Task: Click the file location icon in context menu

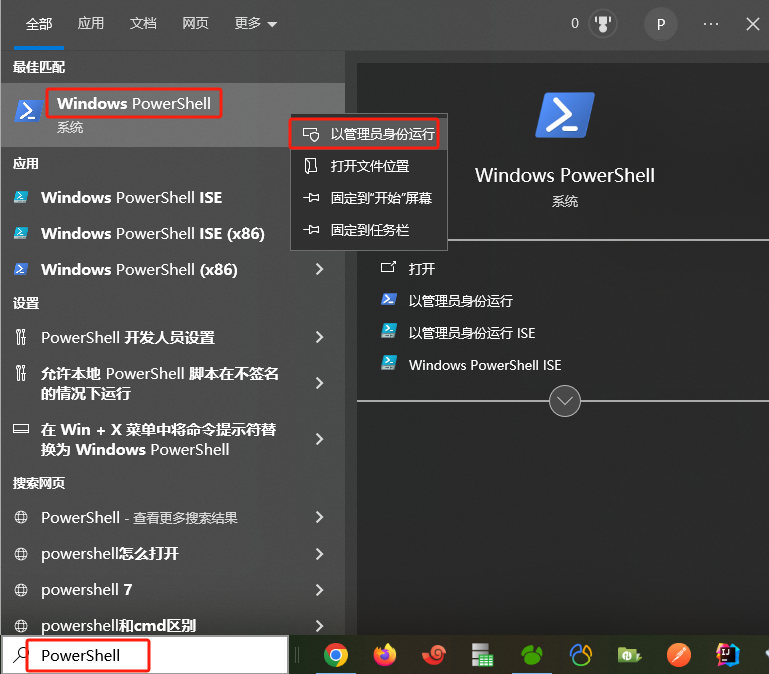Action: point(311,166)
